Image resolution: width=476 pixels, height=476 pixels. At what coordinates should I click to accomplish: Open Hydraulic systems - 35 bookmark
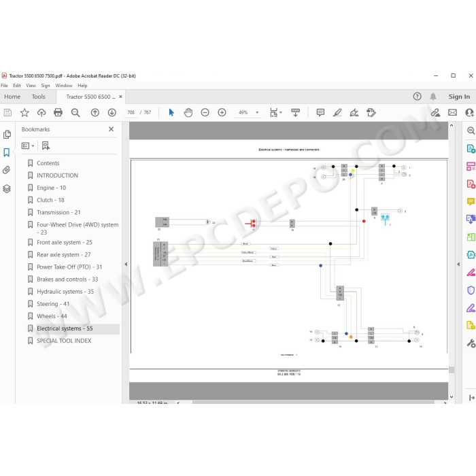[x=65, y=292]
